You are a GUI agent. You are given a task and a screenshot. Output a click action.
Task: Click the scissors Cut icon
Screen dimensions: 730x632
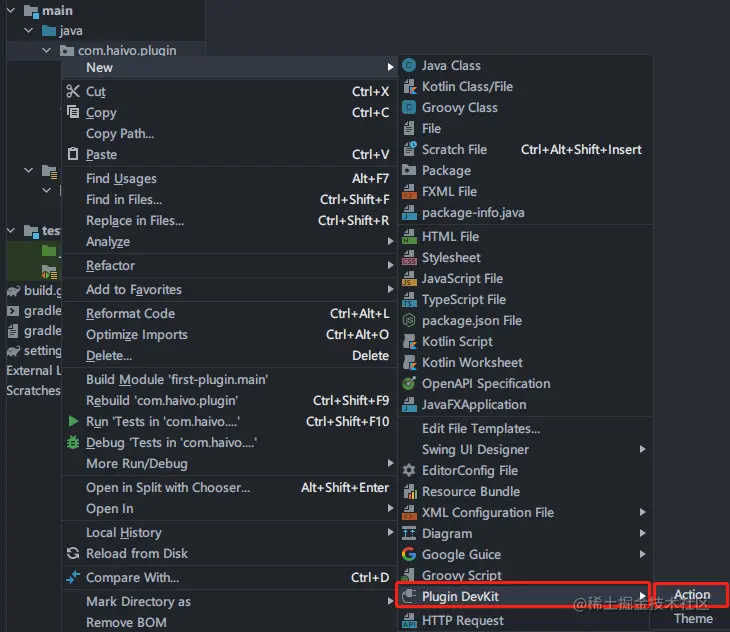(x=73, y=91)
